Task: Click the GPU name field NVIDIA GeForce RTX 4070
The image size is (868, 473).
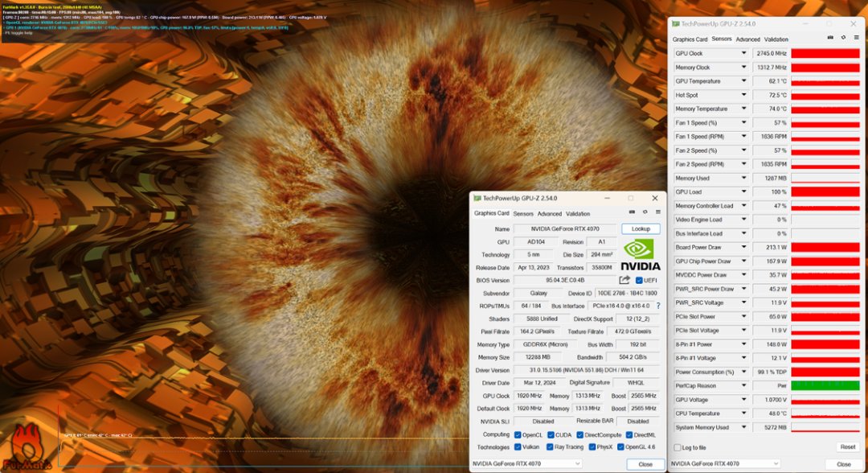Action: tap(565, 228)
